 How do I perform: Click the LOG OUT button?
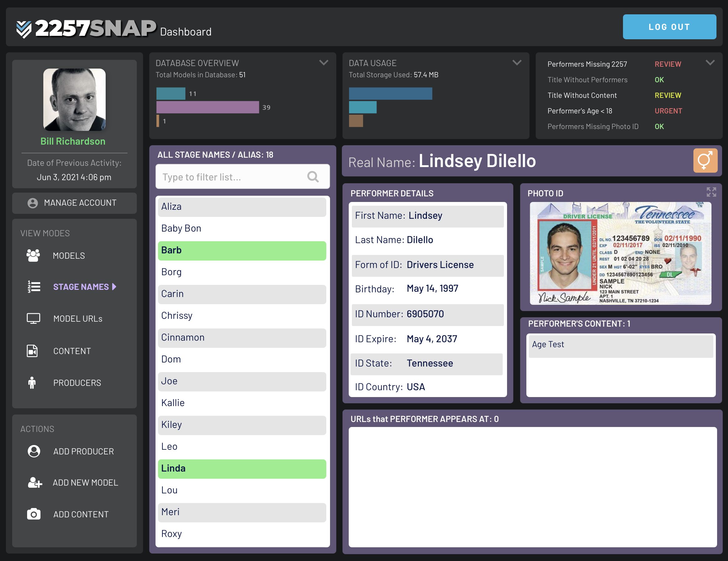tap(669, 27)
